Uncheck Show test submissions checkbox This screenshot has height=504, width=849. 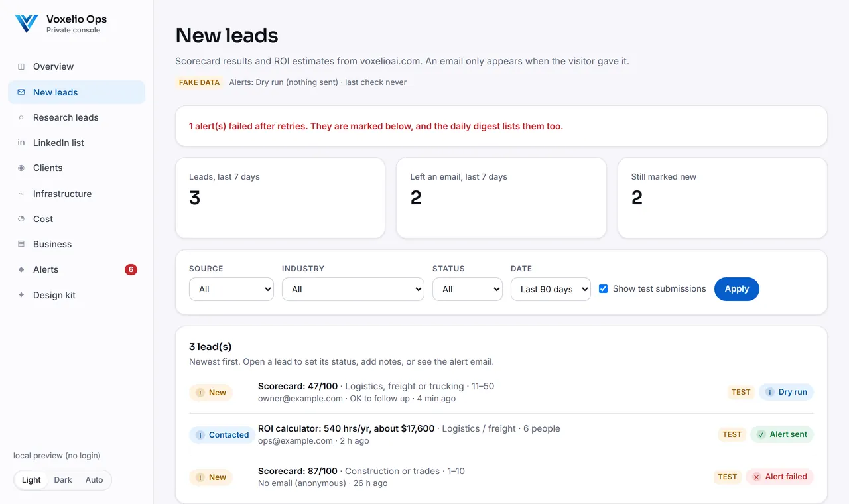point(603,289)
